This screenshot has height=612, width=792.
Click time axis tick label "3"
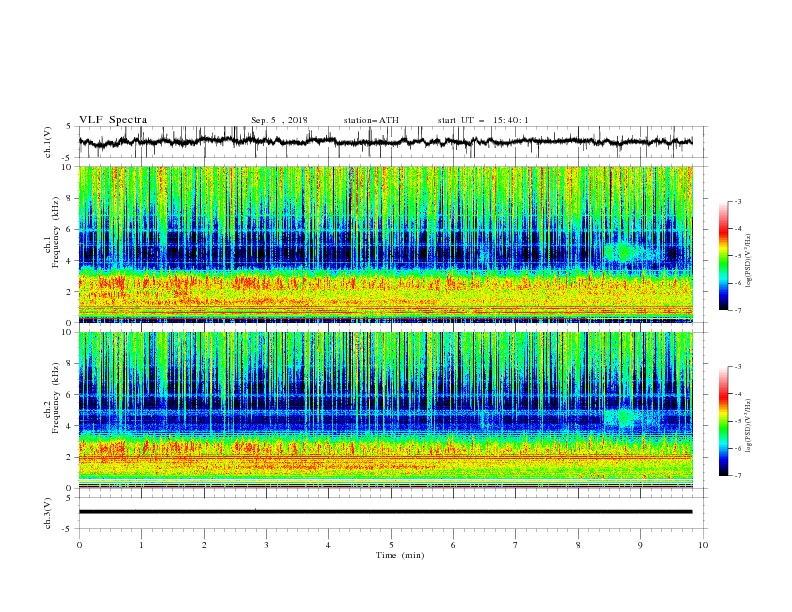point(266,545)
